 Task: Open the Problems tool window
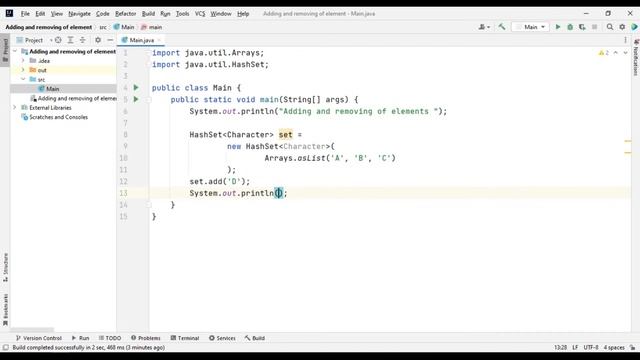[x=146, y=338]
